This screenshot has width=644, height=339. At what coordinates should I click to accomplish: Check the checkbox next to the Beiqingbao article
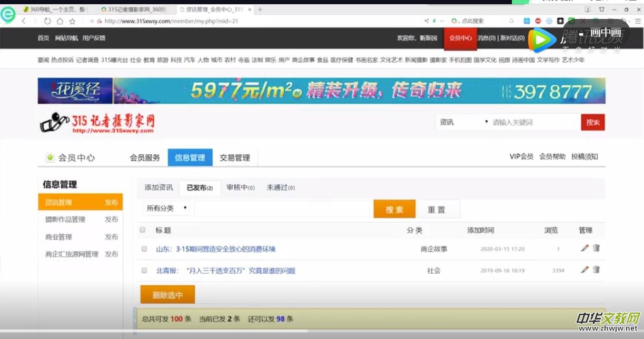pyautogui.click(x=144, y=270)
